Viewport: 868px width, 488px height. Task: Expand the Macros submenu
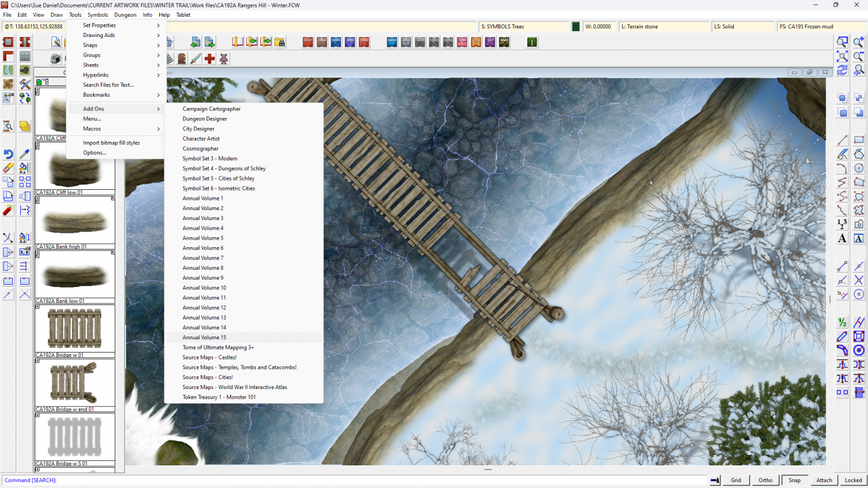point(116,129)
